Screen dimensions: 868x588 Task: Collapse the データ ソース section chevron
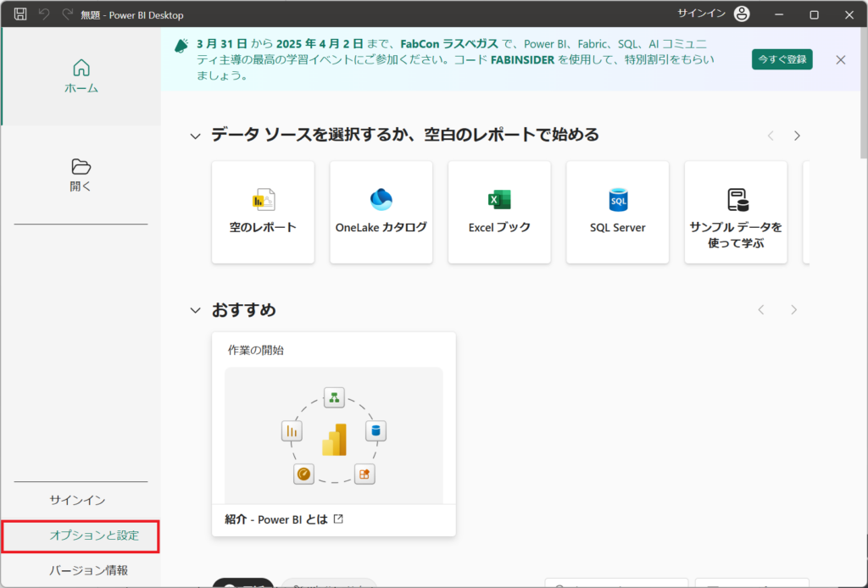point(196,136)
